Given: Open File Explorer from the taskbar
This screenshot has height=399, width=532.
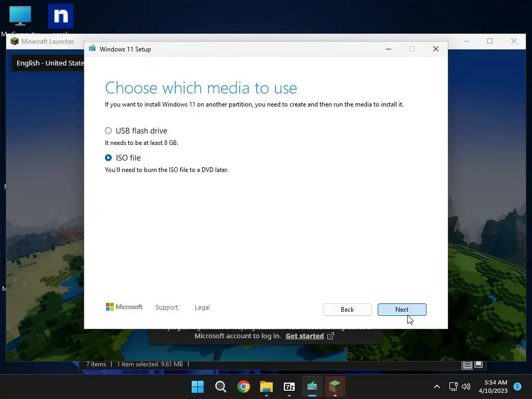Looking at the screenshot, I should [x=267, y=387].
